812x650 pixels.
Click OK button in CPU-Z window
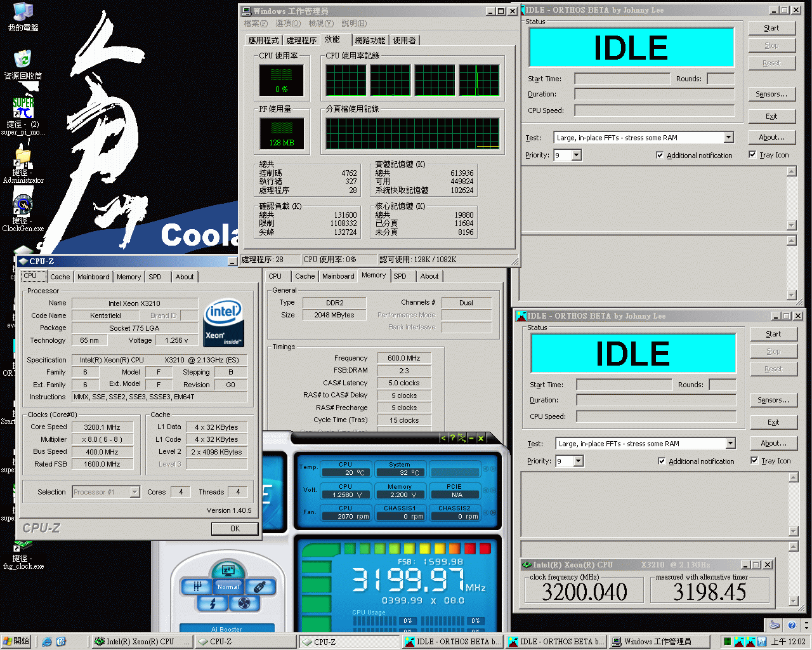[235, 528]
